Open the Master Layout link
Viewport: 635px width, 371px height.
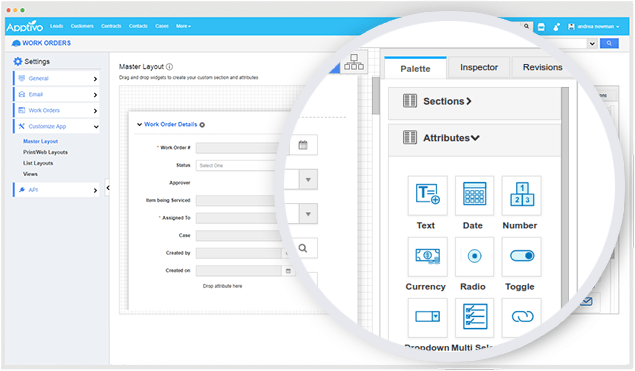click(x=40, y=141)
